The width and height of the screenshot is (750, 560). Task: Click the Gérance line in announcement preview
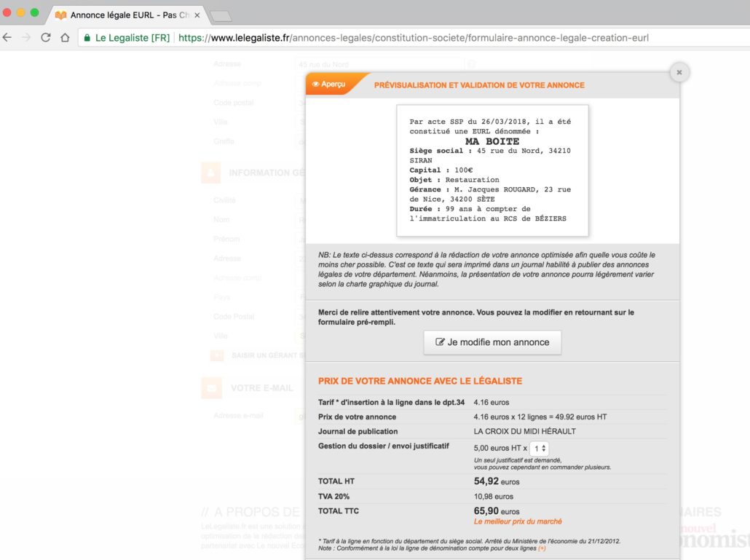490,194
